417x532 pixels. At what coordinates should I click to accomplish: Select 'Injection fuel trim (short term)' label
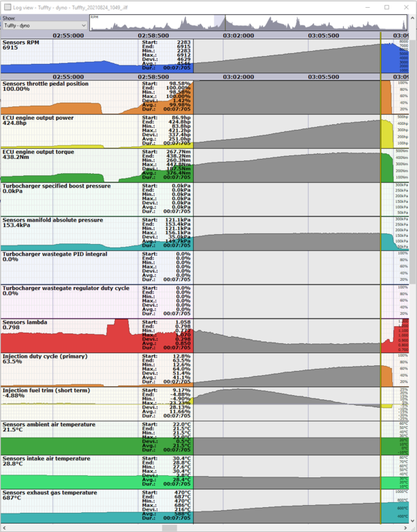tap(47, 390)
